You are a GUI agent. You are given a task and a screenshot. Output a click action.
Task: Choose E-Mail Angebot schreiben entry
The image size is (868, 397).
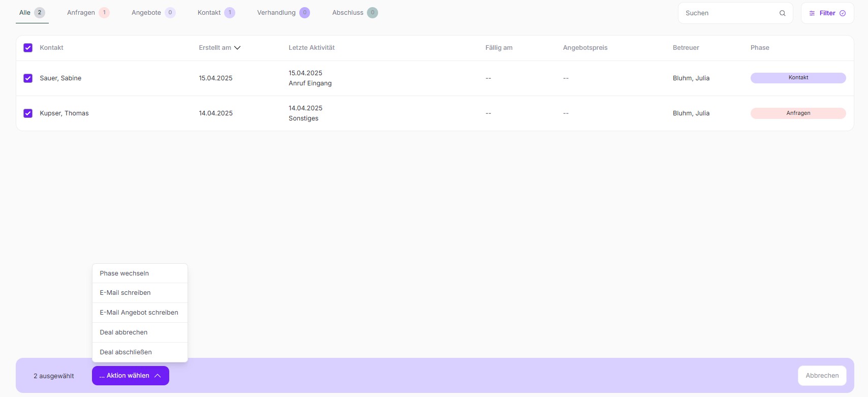point(140,313)
